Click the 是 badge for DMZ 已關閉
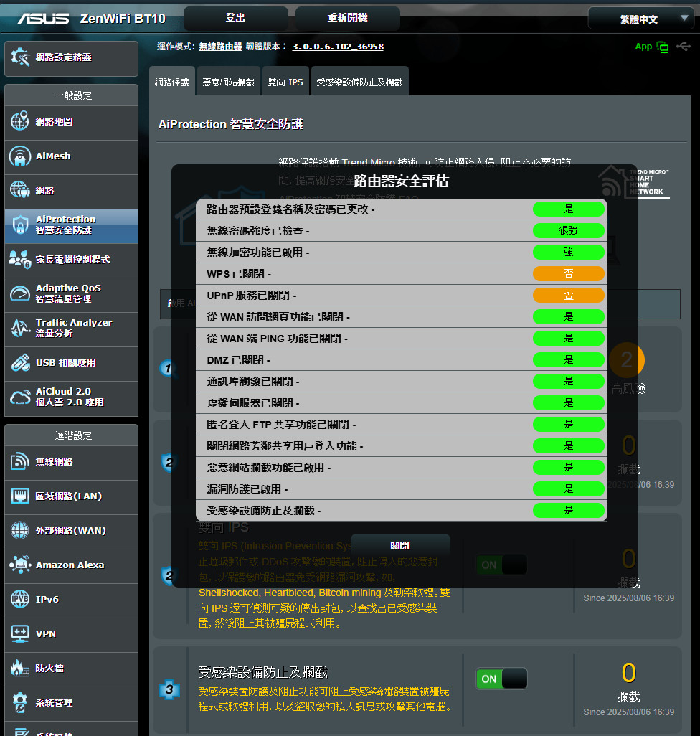The image size is (700, 736). point(569,359)
